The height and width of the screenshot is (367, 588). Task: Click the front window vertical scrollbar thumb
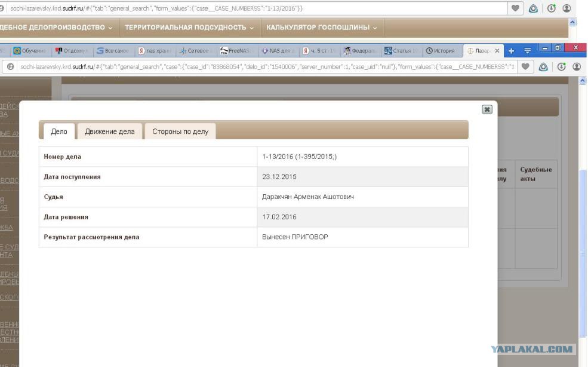(x=583, y=254)
